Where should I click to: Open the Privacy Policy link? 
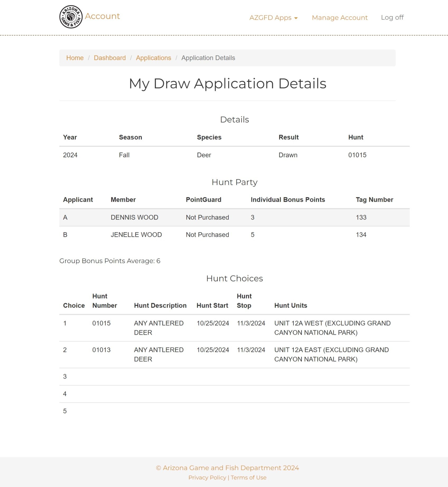[x=207, y=478]
